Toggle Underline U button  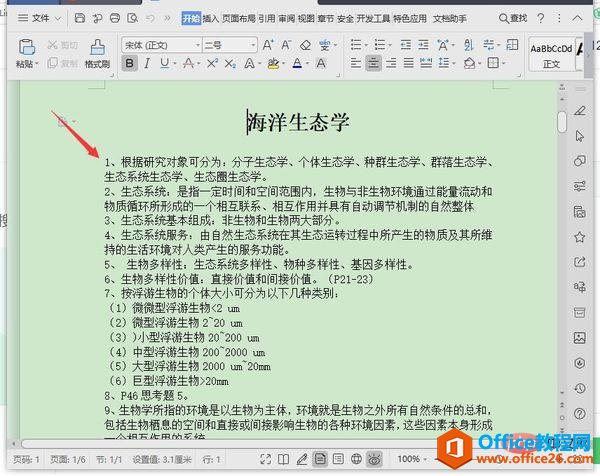pos(165,63)
